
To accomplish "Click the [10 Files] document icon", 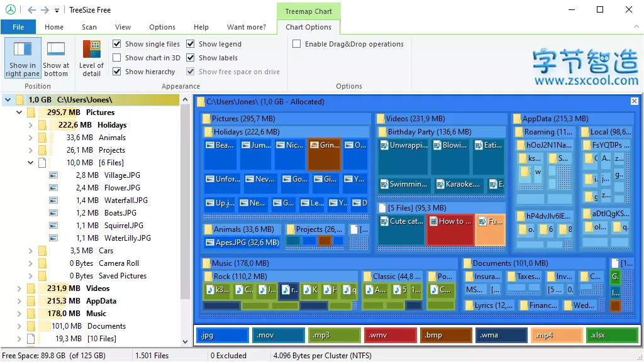I will (31, 339).
